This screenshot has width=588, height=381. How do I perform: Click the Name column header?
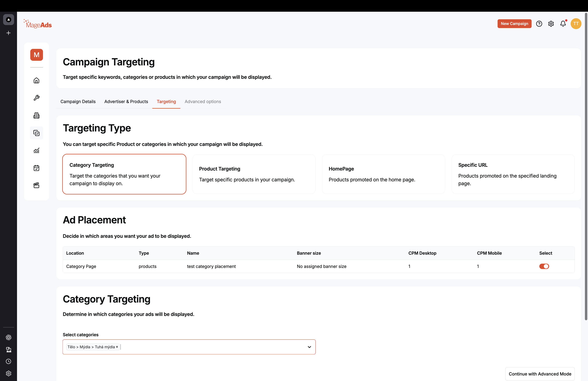click(193, 253)
